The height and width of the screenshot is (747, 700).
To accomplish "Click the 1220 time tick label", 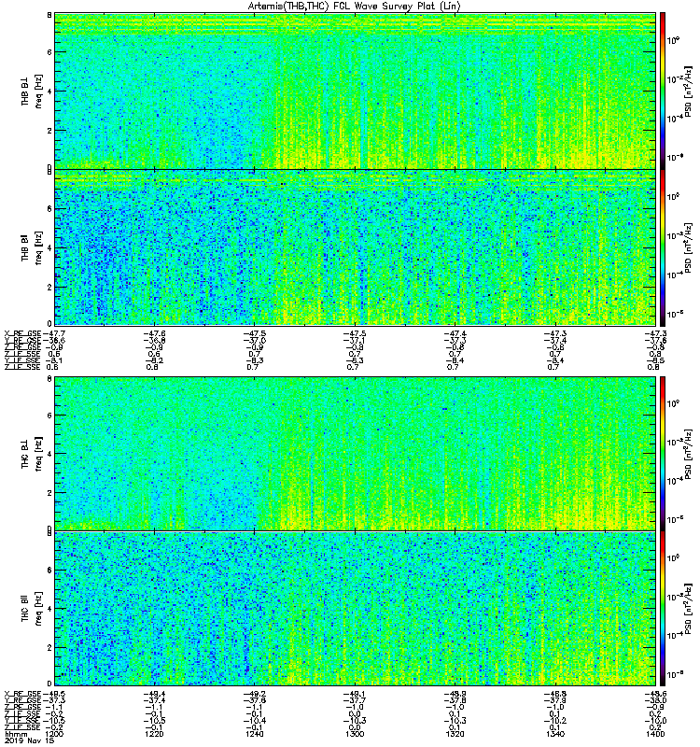I will tap(154, 734).
